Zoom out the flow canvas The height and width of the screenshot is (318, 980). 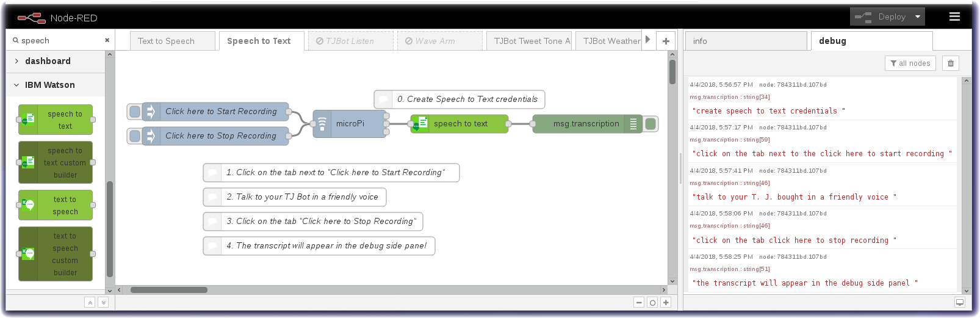pos(639,302)
